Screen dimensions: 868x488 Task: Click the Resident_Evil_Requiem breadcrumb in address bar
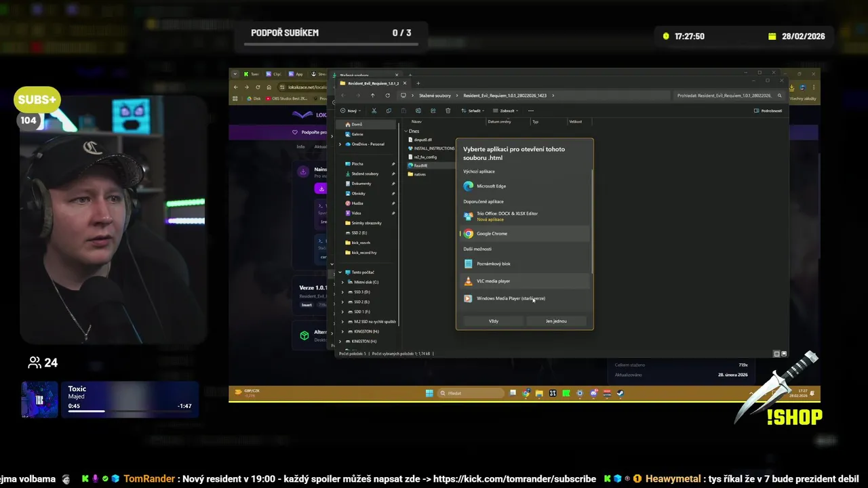(505, 96)
